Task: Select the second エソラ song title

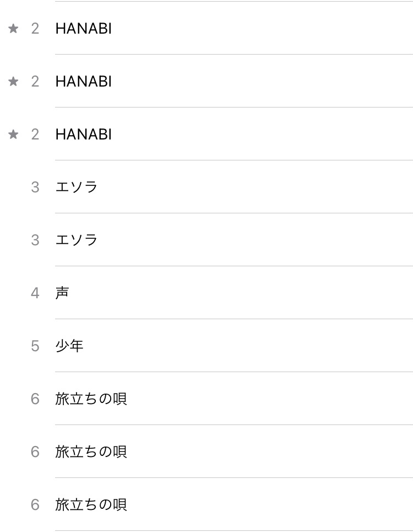Action: [77, 240]
